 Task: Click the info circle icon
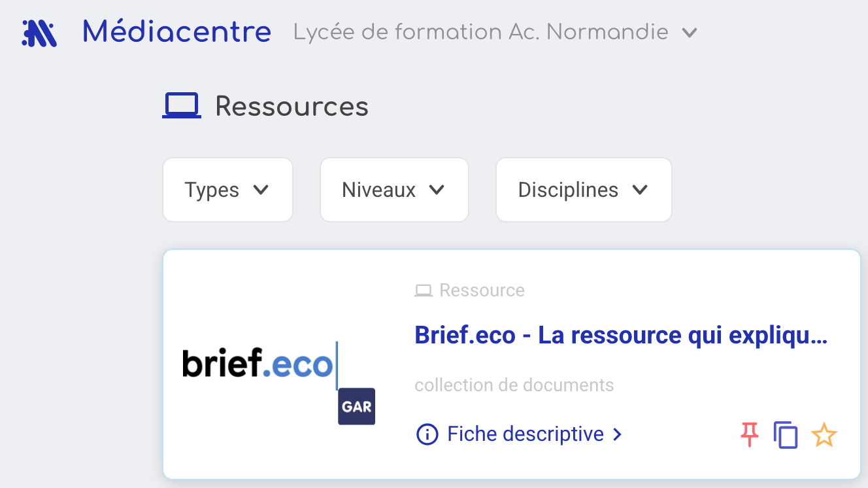(x=427, y=434)
